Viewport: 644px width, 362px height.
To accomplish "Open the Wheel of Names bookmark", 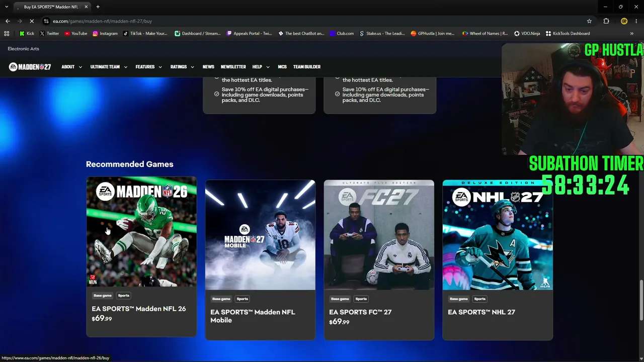I will point(485,34).
